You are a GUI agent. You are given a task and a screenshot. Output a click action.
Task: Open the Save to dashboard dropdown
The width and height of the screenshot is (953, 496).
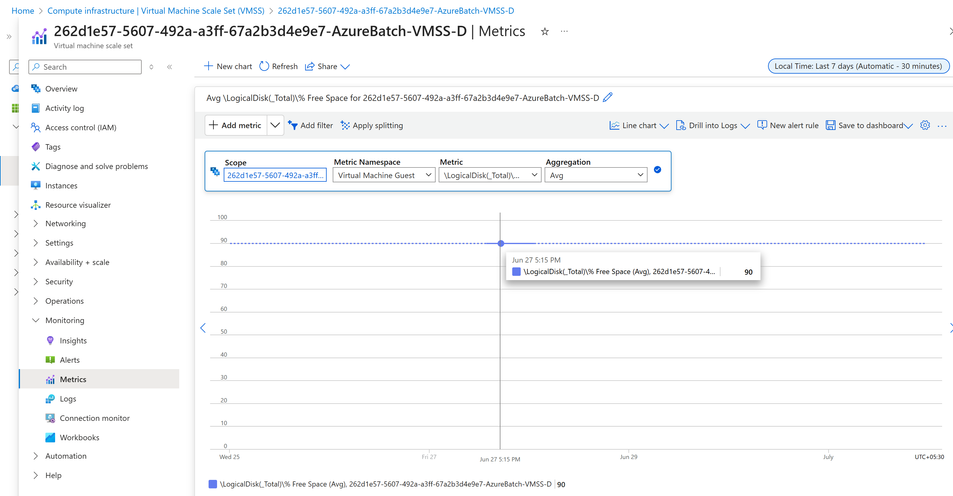pos(869,126)
